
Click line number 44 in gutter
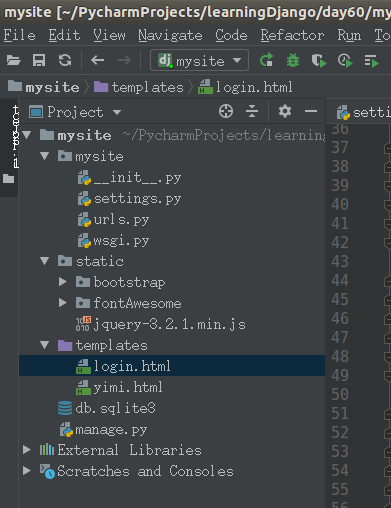340,280
